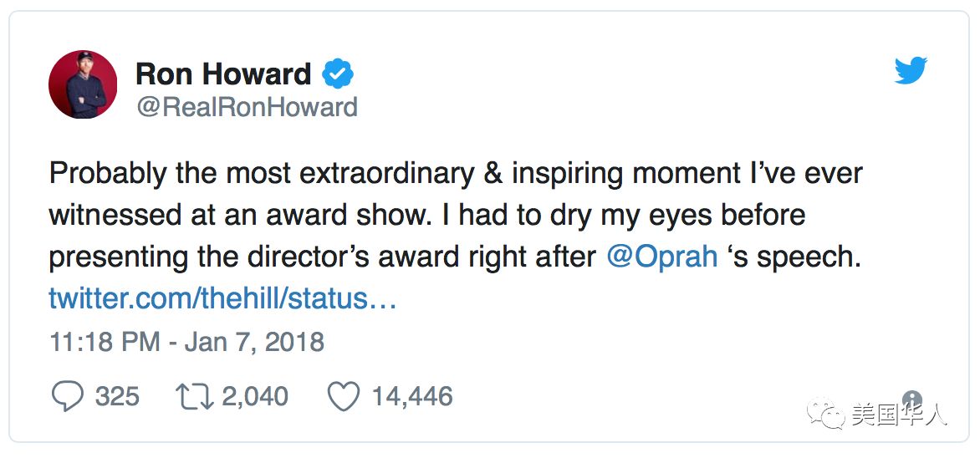The width and height of the screenshot is (980, 458).
Task: Click the blue verified badge
Action: 339,74
